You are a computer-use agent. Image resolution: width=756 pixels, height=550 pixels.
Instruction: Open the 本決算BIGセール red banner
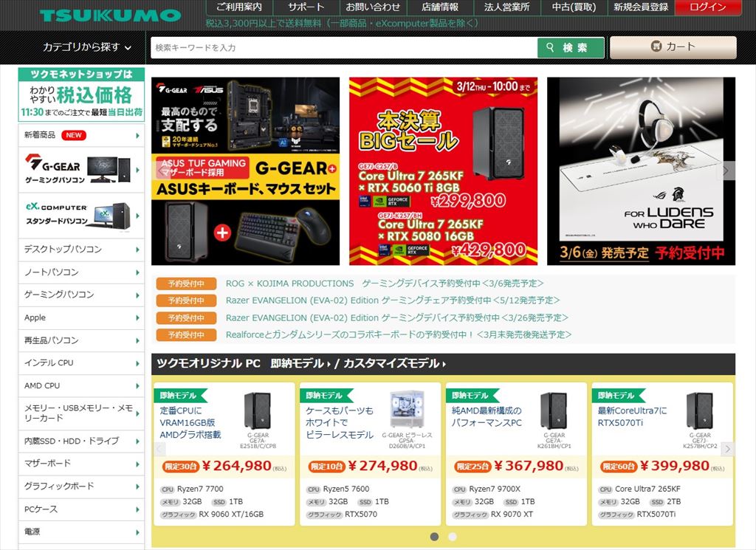coord(443,171)
